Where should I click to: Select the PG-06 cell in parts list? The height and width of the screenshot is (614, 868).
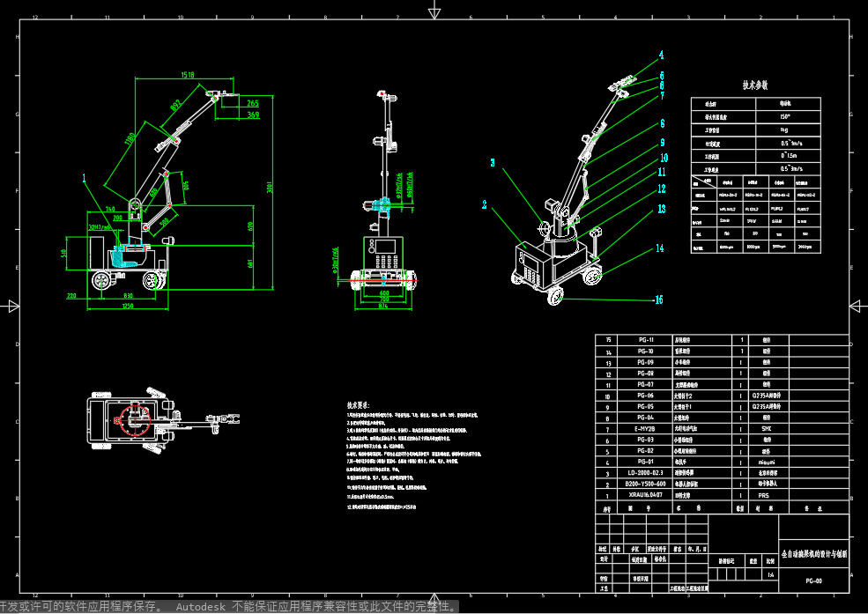click(x=645, y=396)
